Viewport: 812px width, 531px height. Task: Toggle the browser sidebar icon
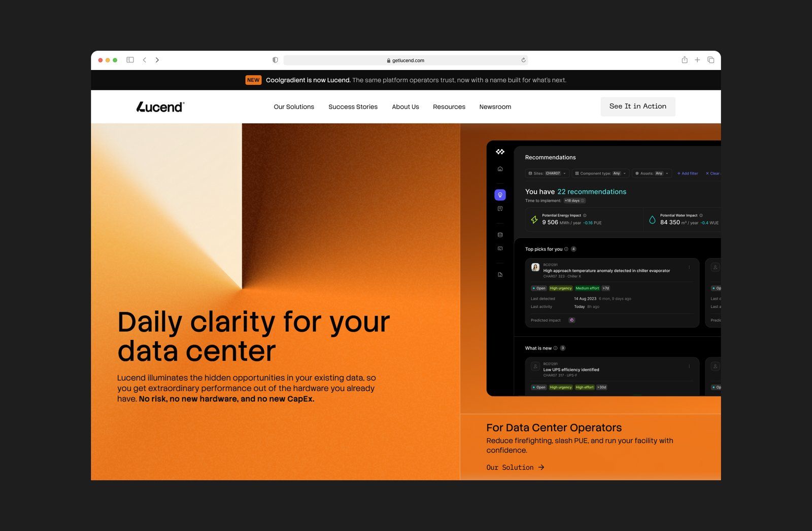point(130,60)
